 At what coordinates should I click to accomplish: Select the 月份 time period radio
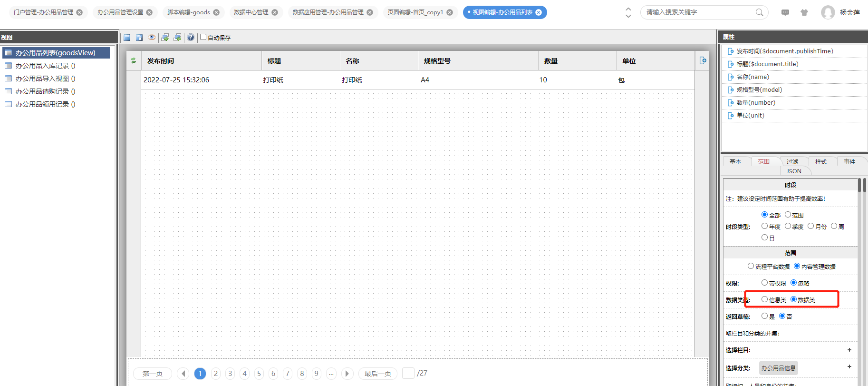tap(811, 226)
